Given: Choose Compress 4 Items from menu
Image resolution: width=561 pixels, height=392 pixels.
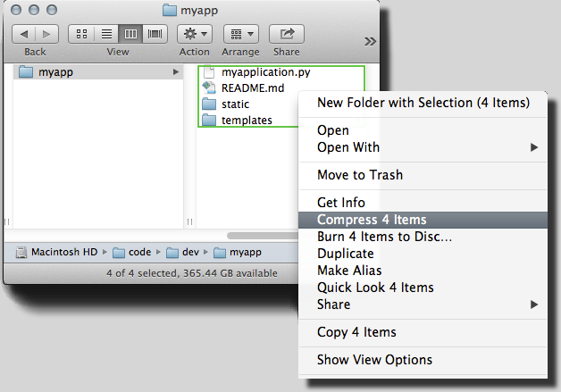Looking at the screenshot, I should pyautogui.click(x=372, y=220).
